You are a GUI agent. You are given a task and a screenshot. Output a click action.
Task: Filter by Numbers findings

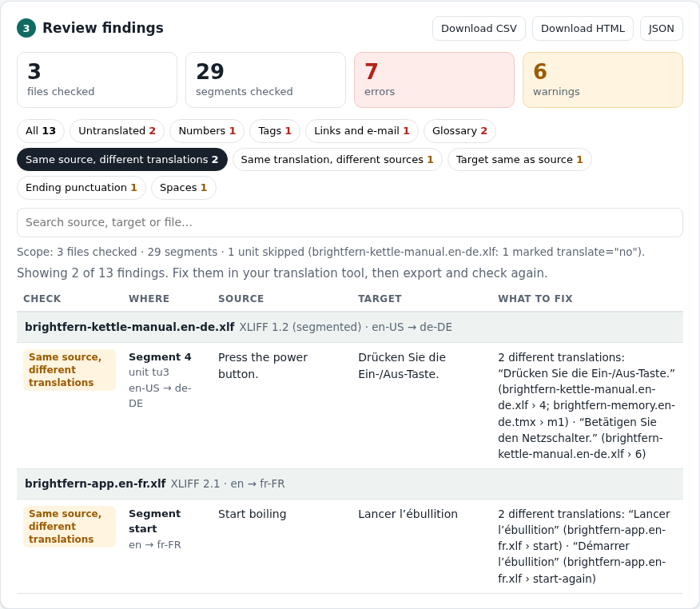[207, 131]
